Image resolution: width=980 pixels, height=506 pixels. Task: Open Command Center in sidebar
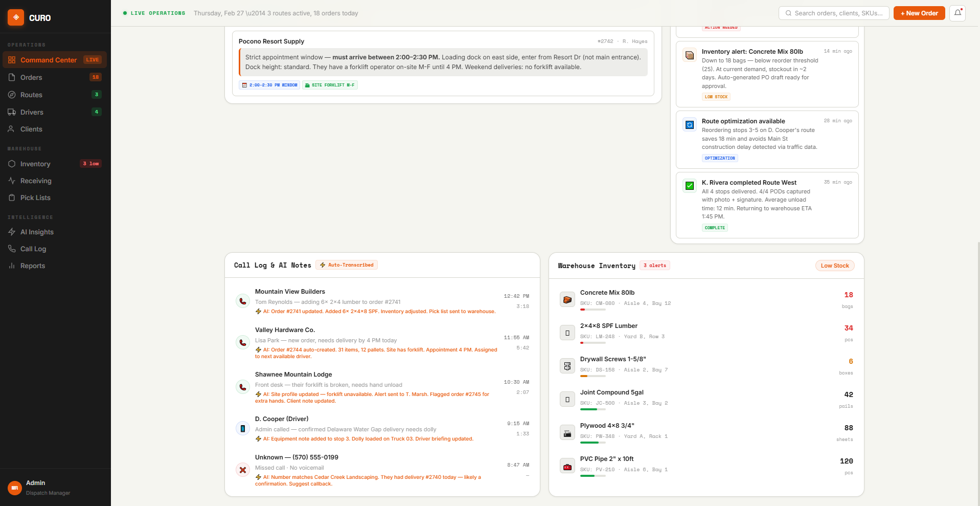tap(55, 60)
